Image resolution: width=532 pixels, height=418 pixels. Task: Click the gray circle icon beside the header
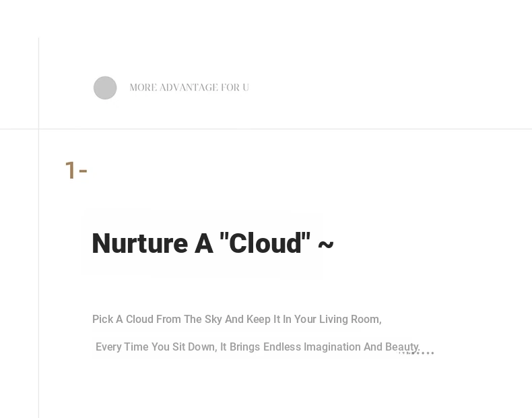[105, 88]
